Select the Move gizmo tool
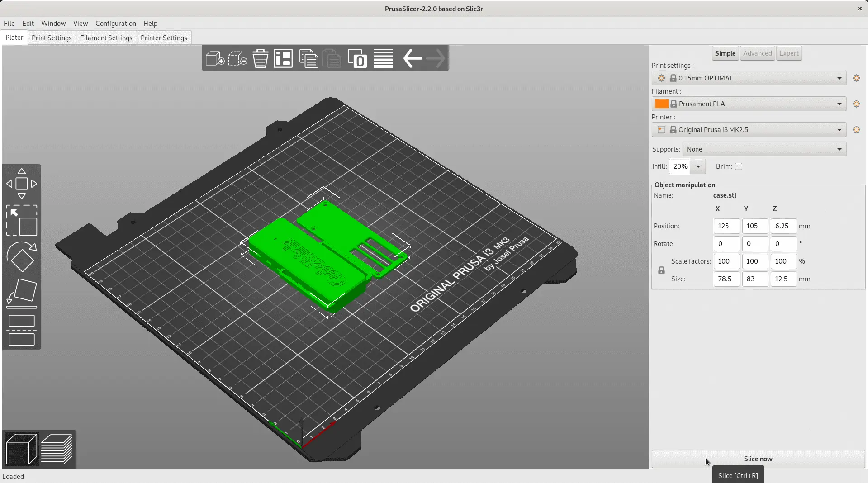This screenshot has height=483, width=868. (x=22, y=184)
